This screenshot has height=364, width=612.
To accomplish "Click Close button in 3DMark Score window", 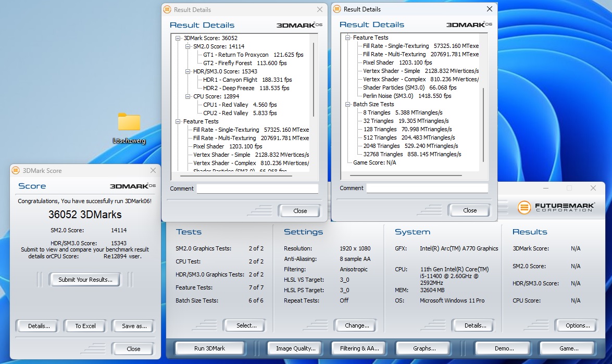I will point(133,349).
